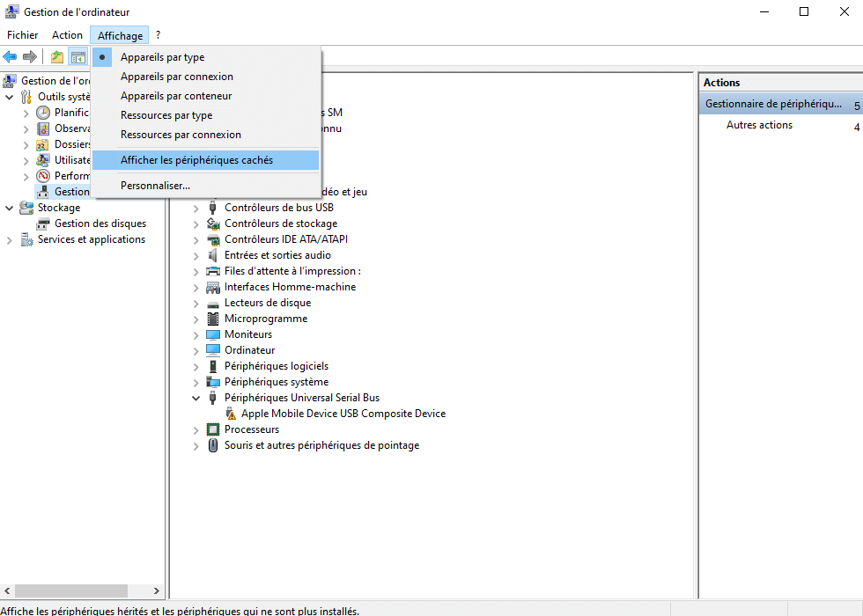Click the Apple Mobile Device warning icon

pyautogui.click(x=231, y=414)
